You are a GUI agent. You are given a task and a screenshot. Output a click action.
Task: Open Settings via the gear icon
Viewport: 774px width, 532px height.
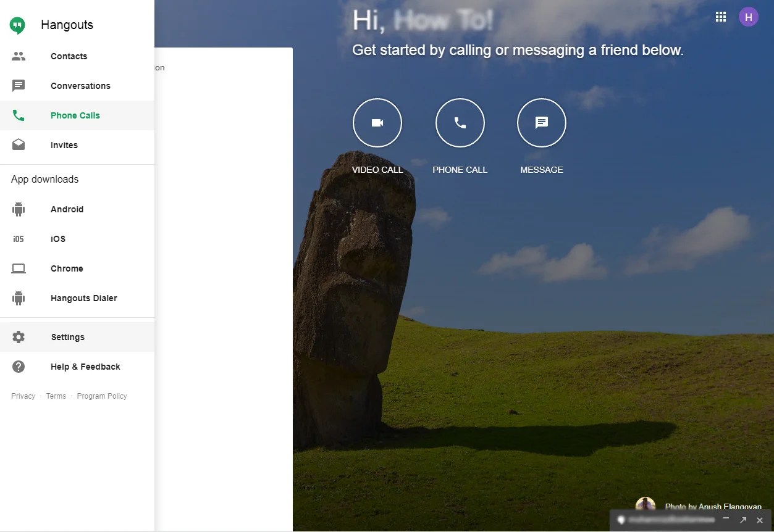tap(18, 336)
